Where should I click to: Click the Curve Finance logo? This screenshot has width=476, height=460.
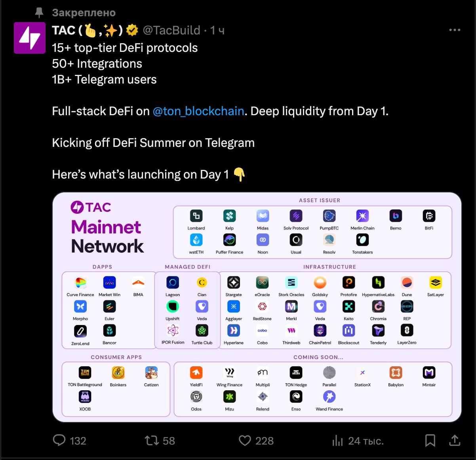pyautogui.click(x=80, y=283)
